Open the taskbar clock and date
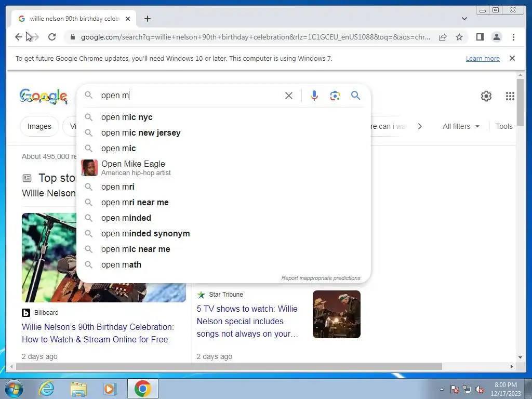The height and width of the screenshot is (399, 532). (x=506, y=389)
